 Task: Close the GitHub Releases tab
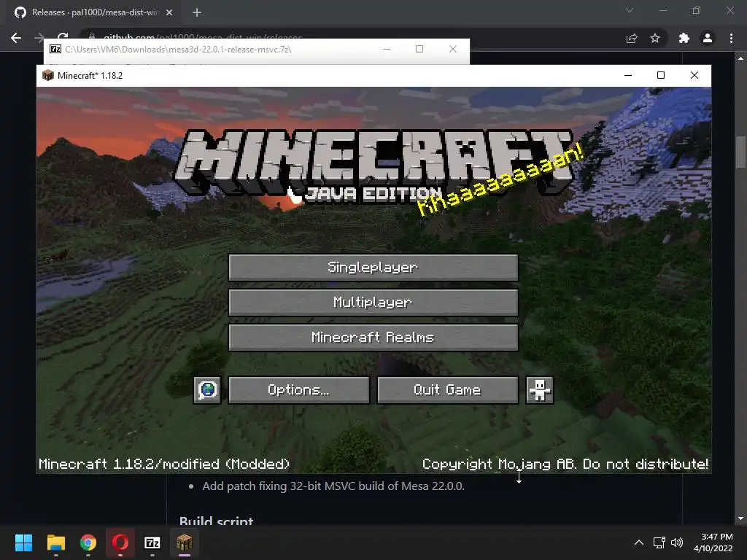[169, 12]
